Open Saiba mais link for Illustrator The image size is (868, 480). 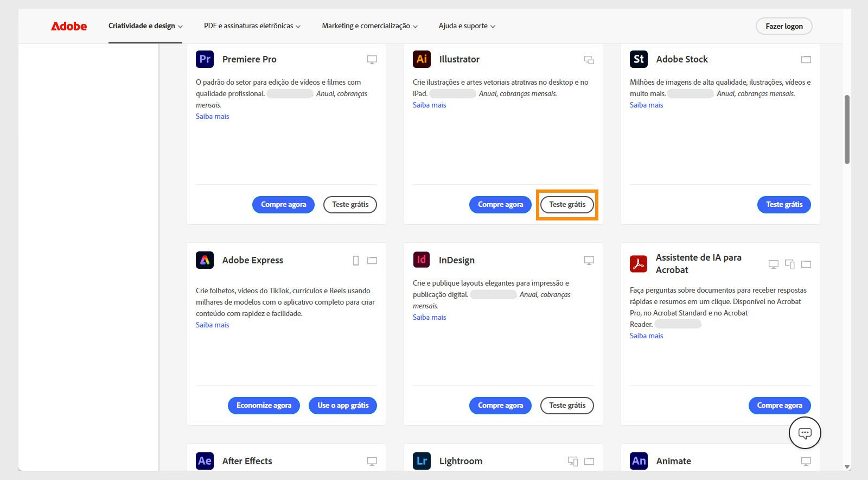(x=430, y=105)
